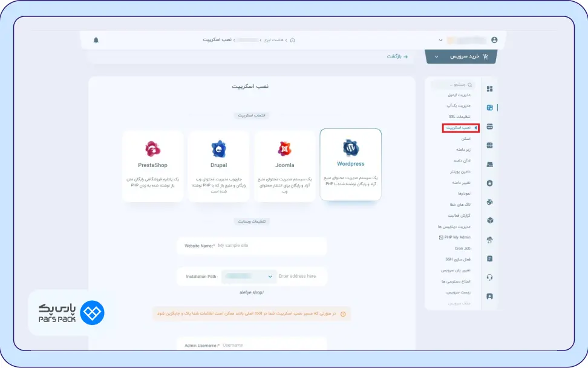Click the Drupal logo
Viewport: 588px width, 368px height.
[218, 149]
